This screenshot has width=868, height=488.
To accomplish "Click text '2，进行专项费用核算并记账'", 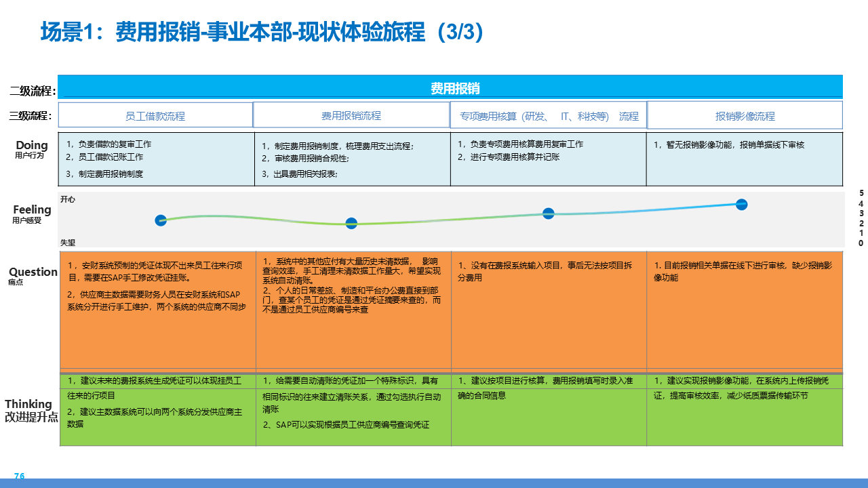I will click(x=509, y=157).
